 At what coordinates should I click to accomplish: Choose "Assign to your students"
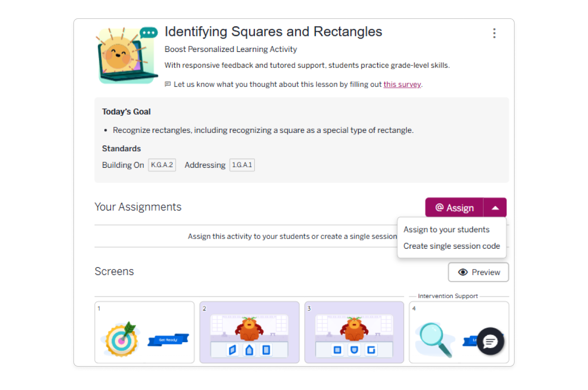446,229
